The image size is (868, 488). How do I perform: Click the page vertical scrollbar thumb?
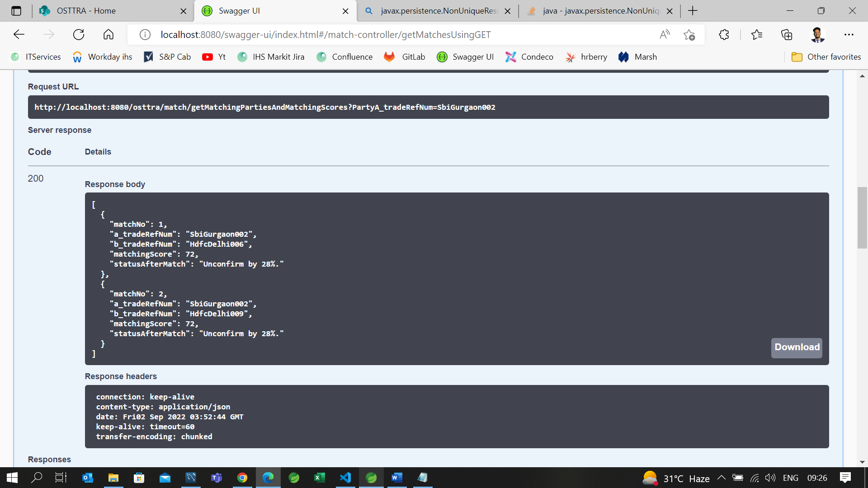(x=862, y=218)
